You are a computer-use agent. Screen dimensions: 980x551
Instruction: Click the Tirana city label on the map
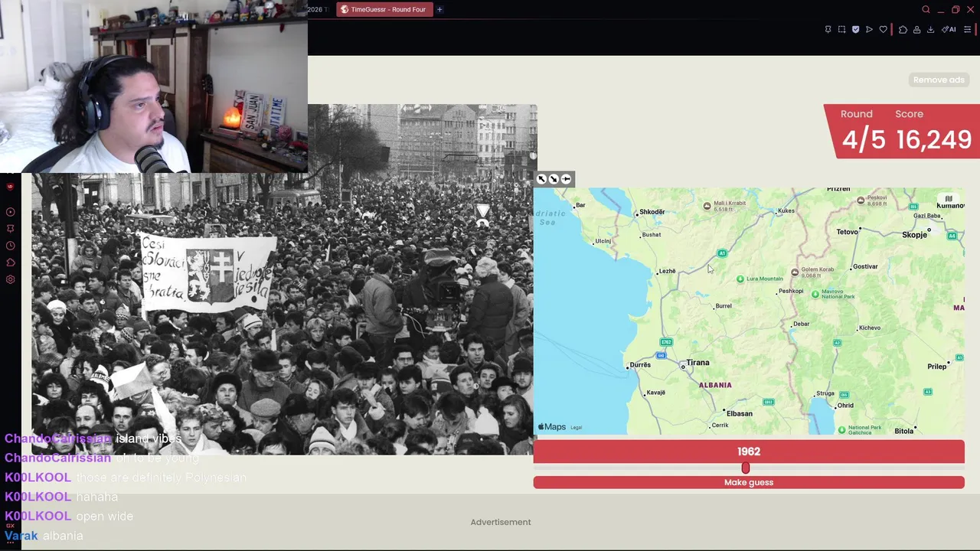pos(697,363)
